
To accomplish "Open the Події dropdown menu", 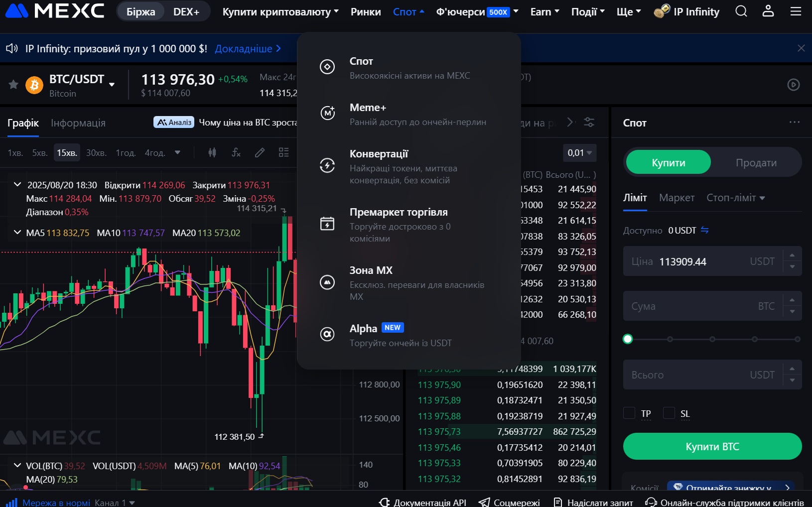I will coord(588,11).
